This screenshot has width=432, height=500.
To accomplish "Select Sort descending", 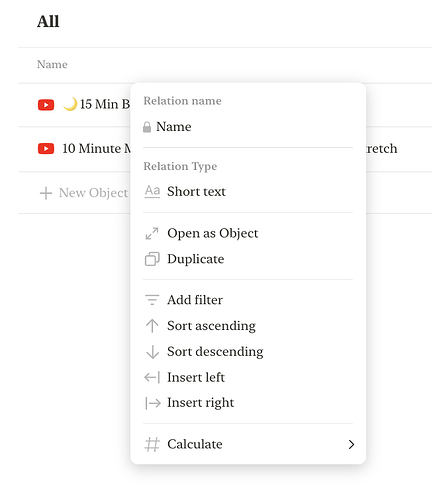I will click(248, 352).
